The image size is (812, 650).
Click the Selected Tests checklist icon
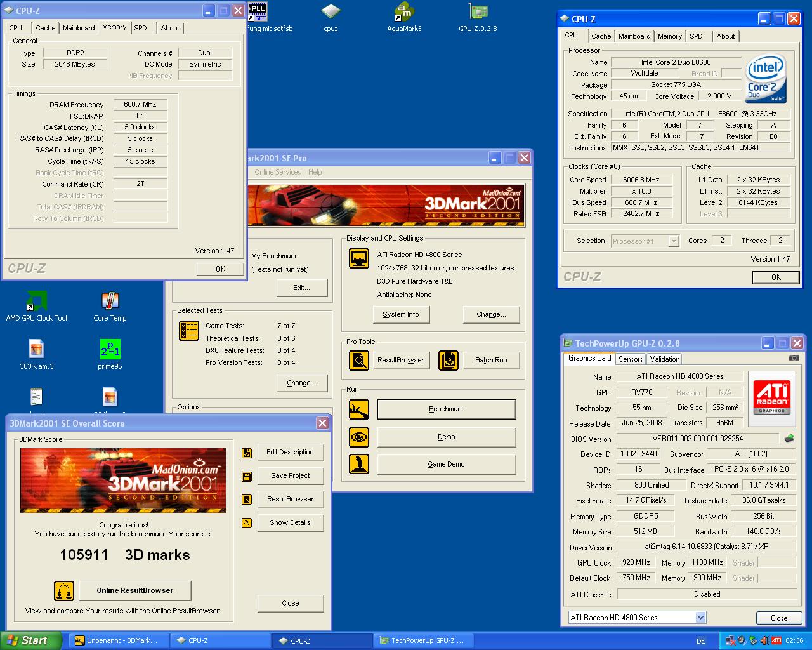click(189, 330)
